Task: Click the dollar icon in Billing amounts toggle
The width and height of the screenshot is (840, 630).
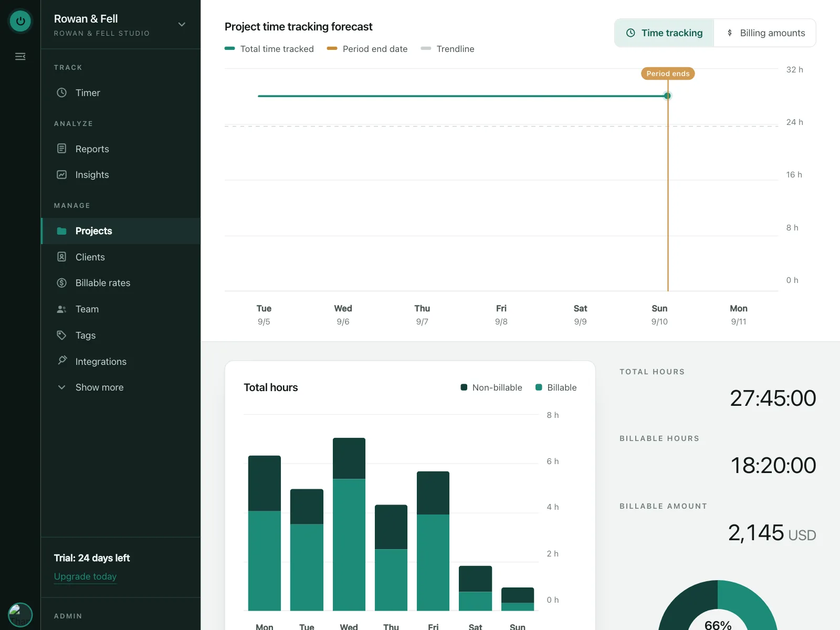Action: point(729,33)
